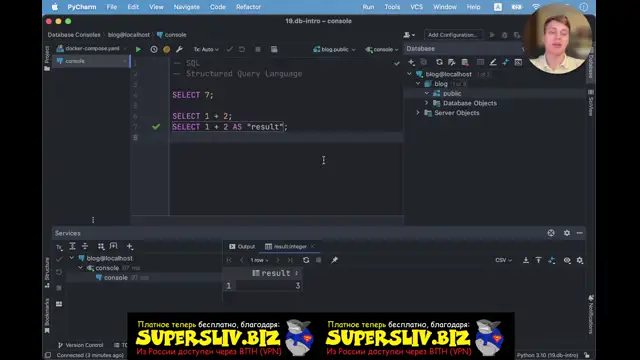
Task: Open data source properties icon in Database panel
Action: (x=451, y=62)
